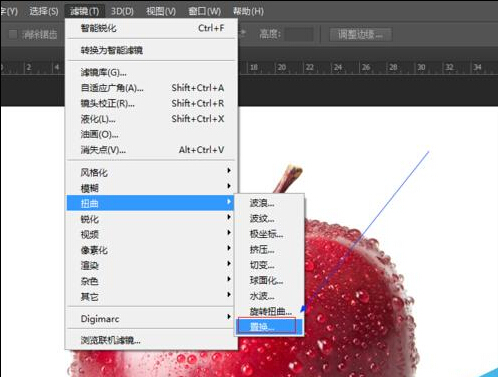
Task: Choose 波浪... distortion filter
Action: (x=269, y=203)
